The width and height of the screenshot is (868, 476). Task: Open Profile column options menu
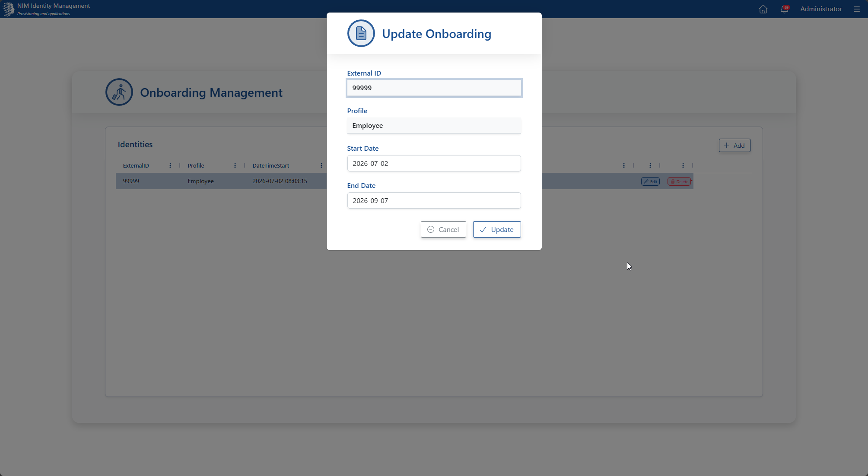point(235,165)
